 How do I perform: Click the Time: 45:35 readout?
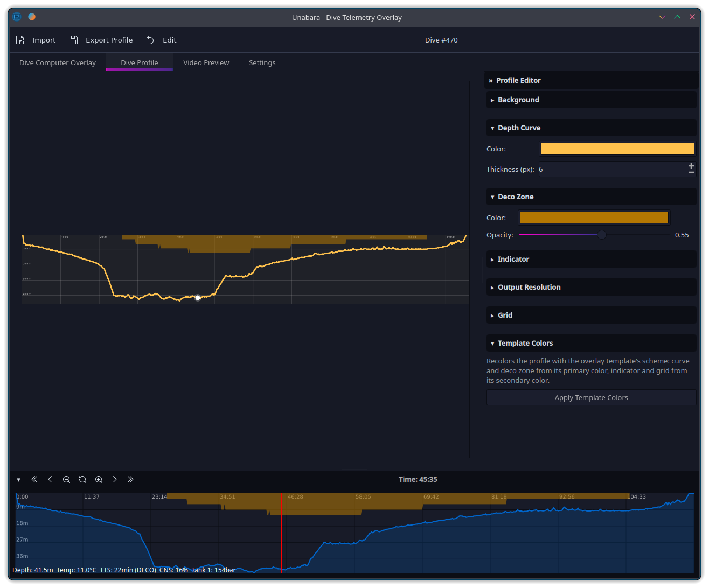(x=418, y=479)
